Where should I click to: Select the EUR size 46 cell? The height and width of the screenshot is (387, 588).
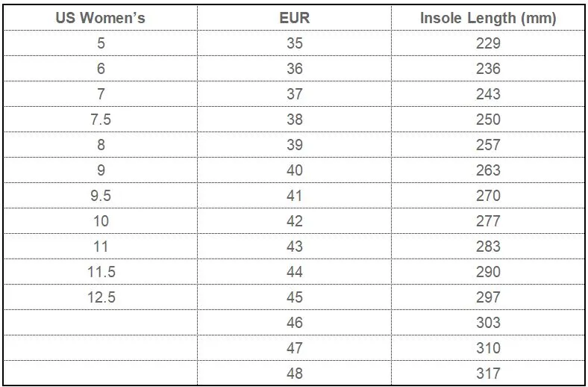click(295, 323)
